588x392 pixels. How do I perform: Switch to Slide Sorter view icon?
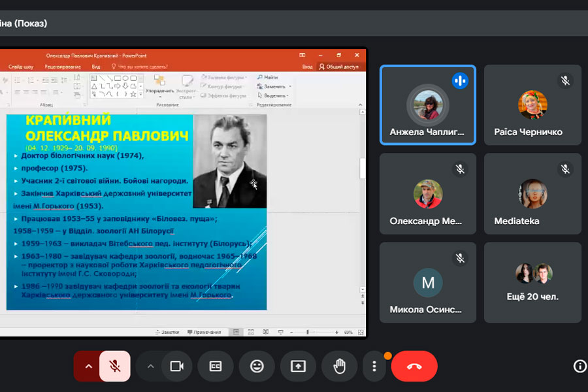point(251,332)
